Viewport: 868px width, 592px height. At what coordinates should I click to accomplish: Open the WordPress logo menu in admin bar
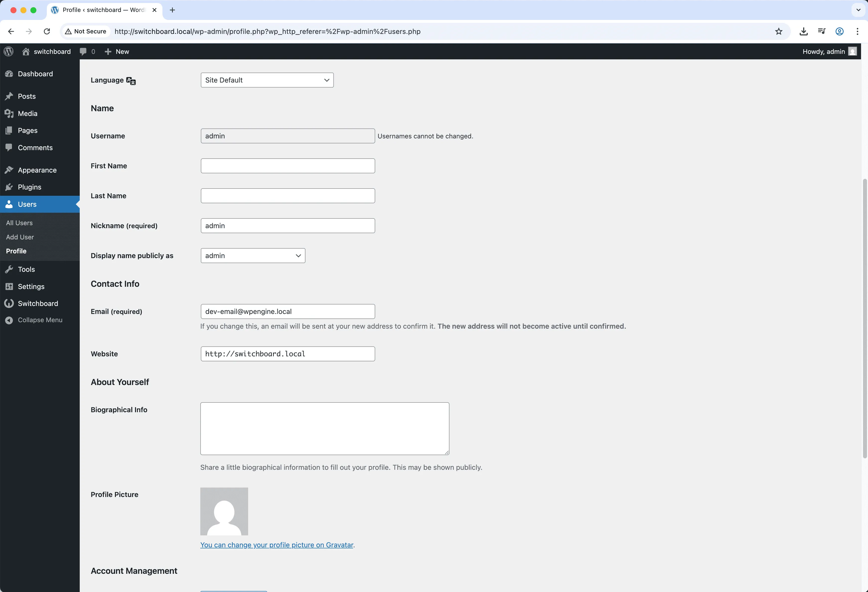tap(8, 51)
